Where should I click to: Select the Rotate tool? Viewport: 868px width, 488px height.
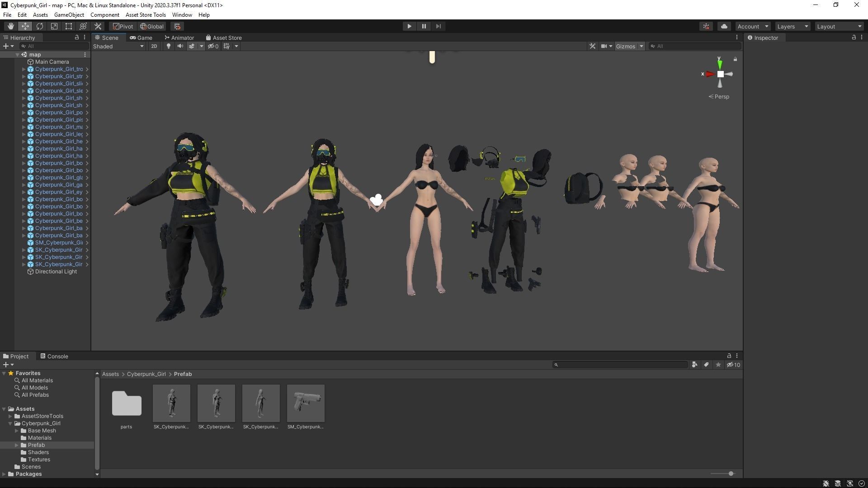click(x=40, y=26)
